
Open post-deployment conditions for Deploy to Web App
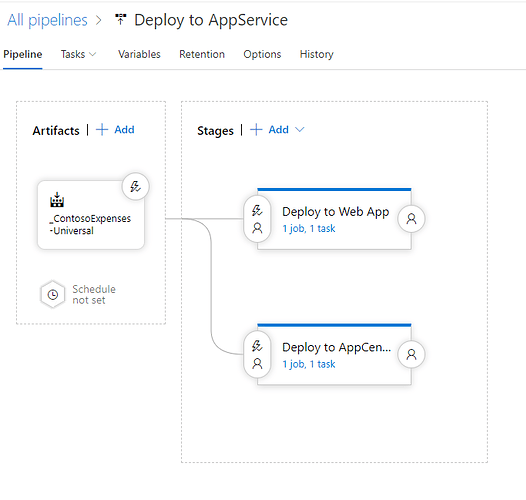tap(411, 219)
